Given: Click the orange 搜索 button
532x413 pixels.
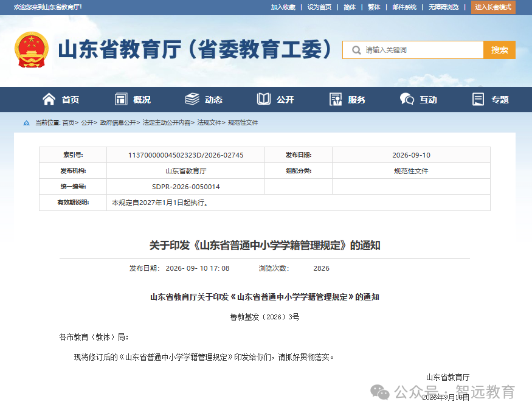Looking at the screenshot, I should click(499, 50).
